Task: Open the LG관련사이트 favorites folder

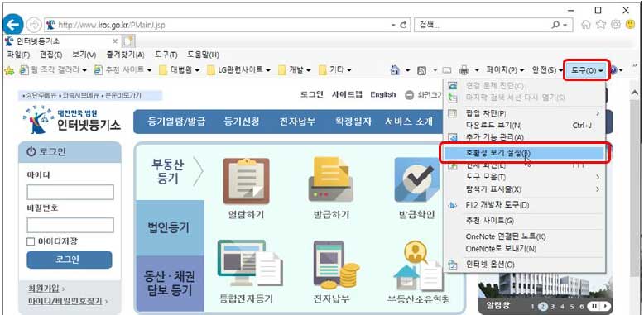Action: tap(238, 70)
